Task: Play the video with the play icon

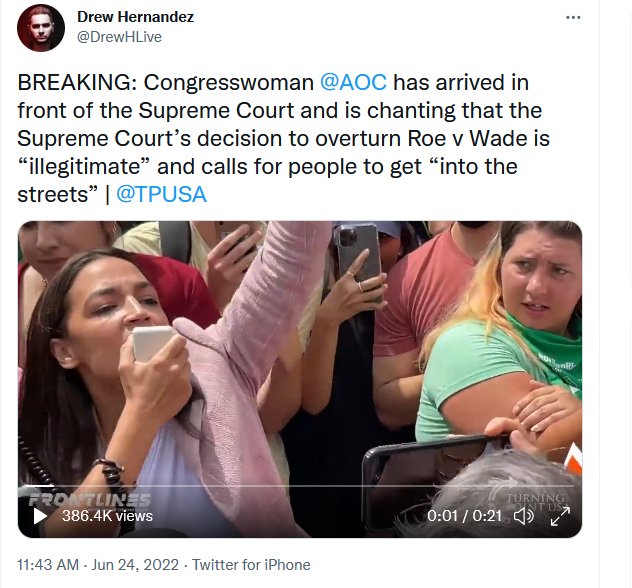Action: (40, 516)
